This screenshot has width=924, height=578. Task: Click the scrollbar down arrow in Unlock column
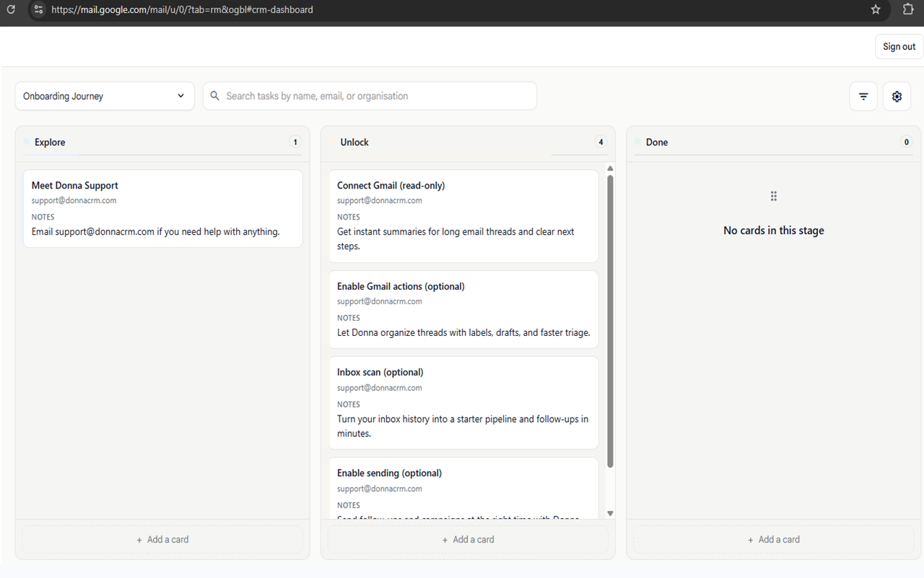pos(610,514)
